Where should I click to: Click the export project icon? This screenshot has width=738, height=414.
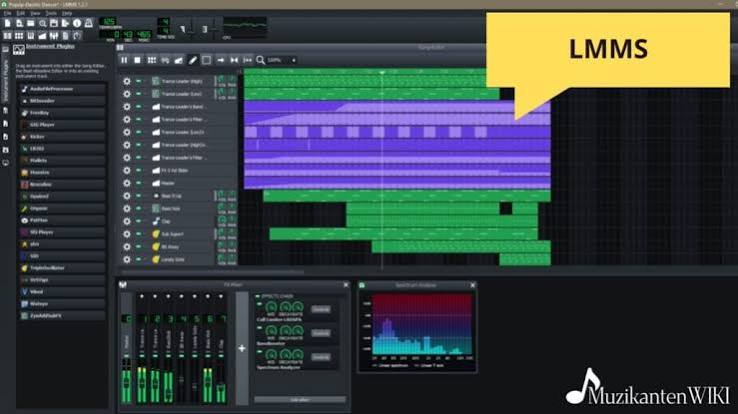click(65, 23)
